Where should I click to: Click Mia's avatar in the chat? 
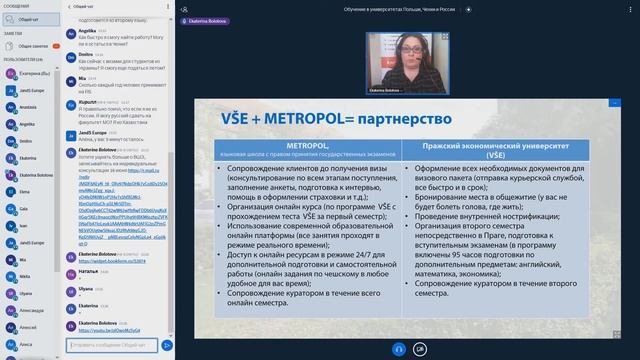pos(71,81)
